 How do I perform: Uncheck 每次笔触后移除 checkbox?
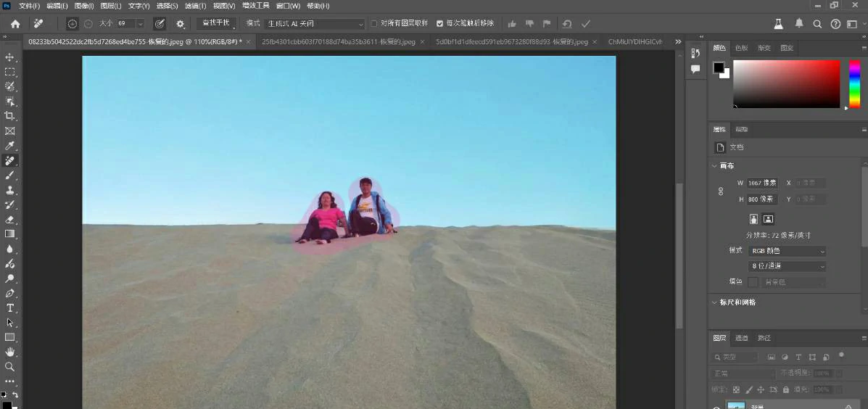[439, 24]
